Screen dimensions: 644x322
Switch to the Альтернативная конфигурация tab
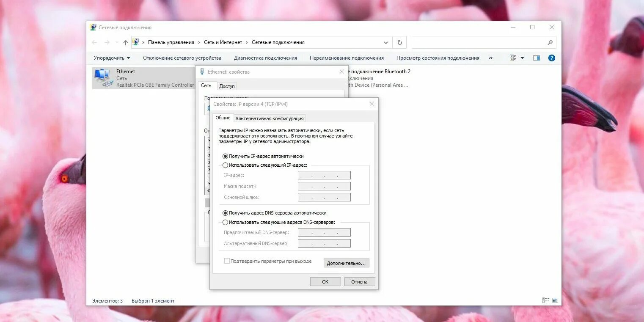point(270,118)
